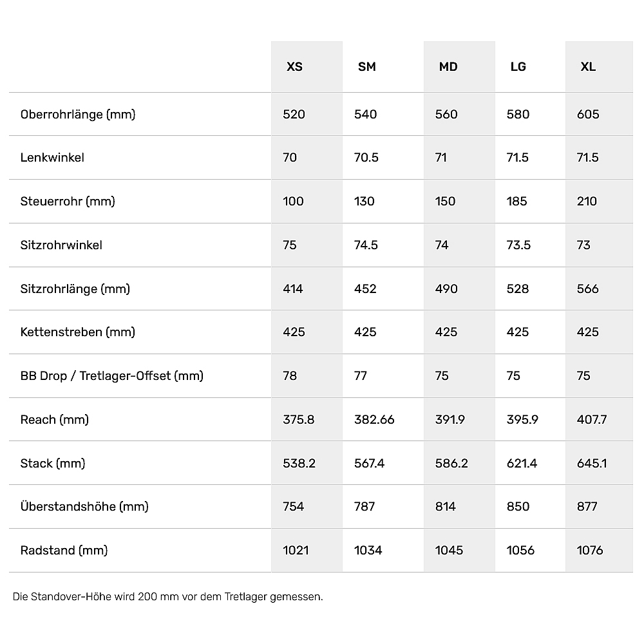Viewport: 644px width, 644px height.
Task: Select the LG size column header
Action: click(x=518, y=67)
